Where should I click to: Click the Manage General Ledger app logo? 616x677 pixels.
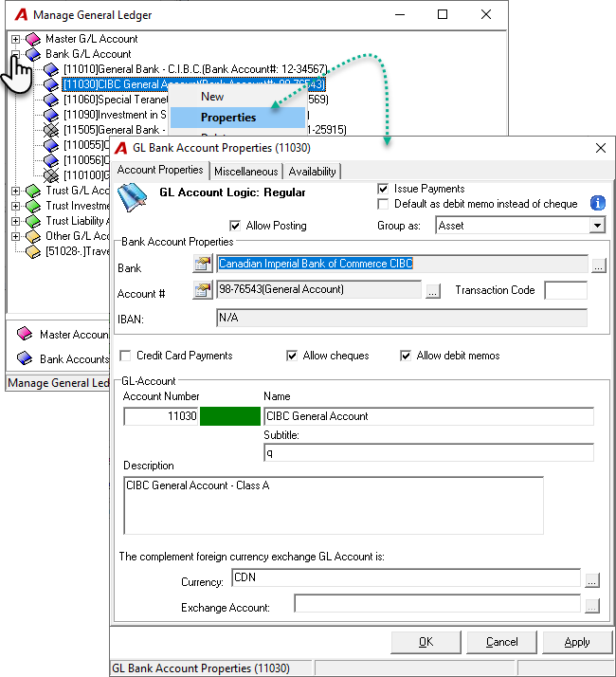(x=21, y=14)
